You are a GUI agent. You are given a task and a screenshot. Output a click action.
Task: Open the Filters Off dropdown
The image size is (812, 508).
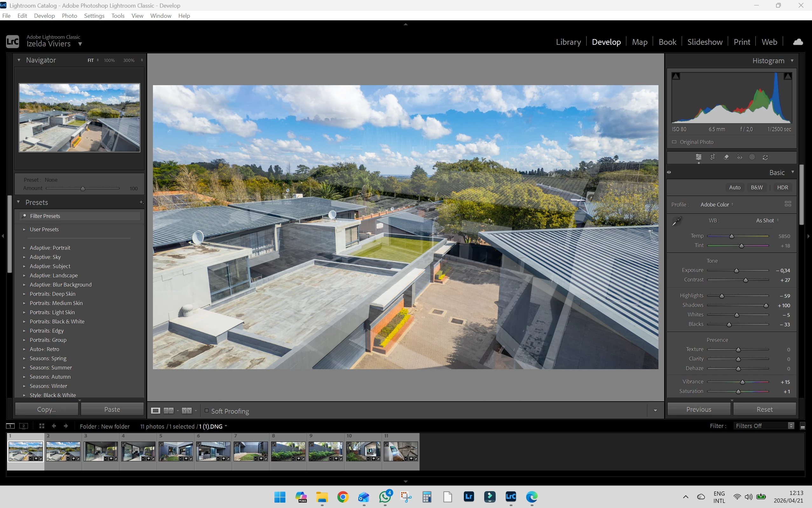pyautogui.click(x=764, y=426)
